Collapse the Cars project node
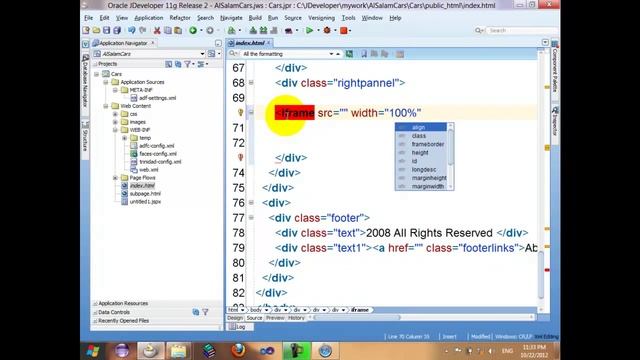This screenshot has width=640, height=360. [97, 74]
